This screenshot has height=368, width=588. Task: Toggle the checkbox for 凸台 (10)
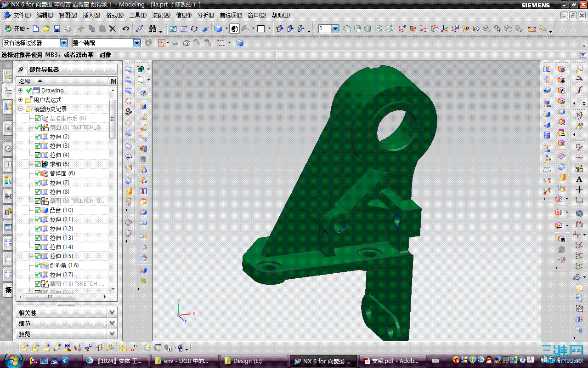coord(38,210)
